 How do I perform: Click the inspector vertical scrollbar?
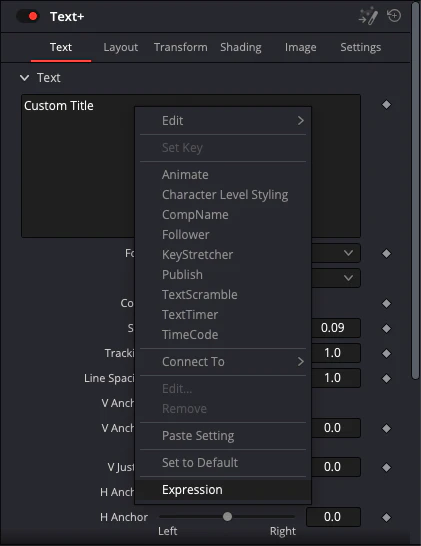click(x=415, y=192)
